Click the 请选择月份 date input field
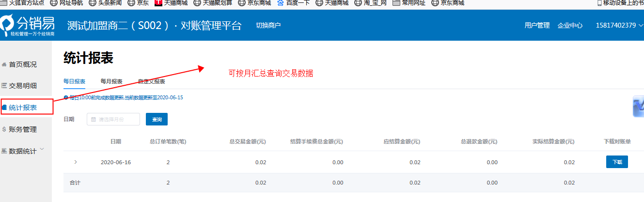Screen dimensions: 644x202 coord(116,119)
